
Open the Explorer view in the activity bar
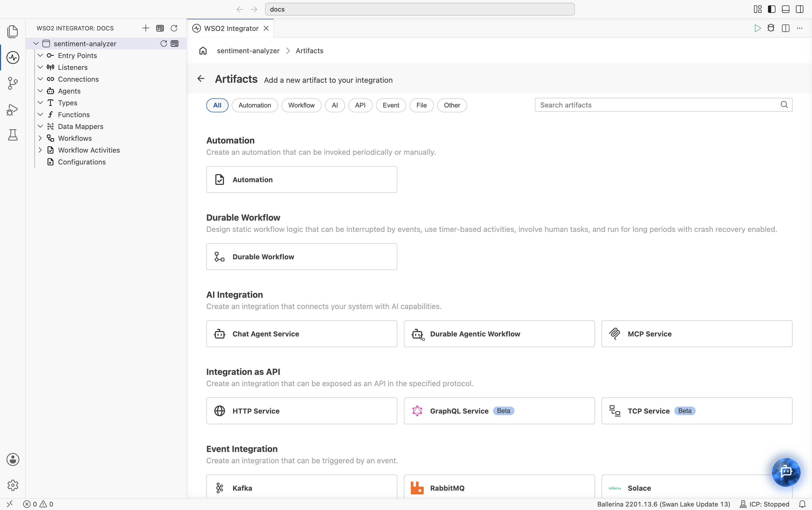coord(13,31)
